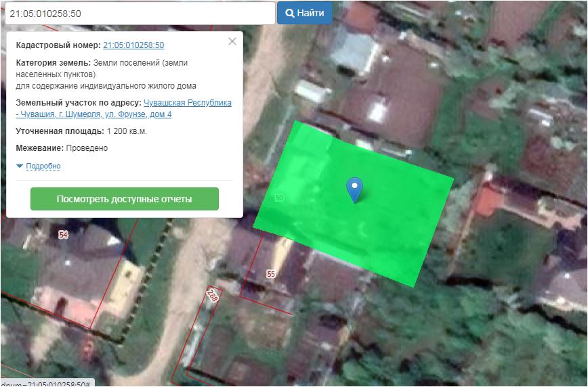
Task: Click the browser status bar URL at the bottom
Action: tap(46, 383)
